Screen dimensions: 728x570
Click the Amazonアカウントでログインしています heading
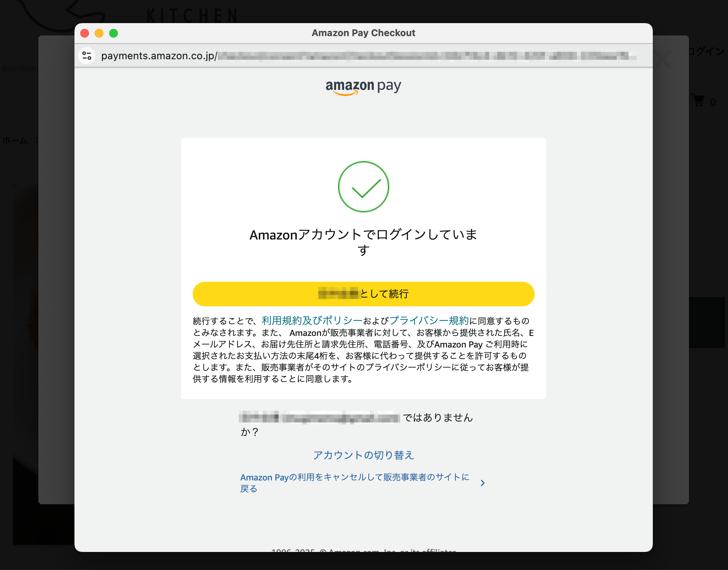coord(363,242)
